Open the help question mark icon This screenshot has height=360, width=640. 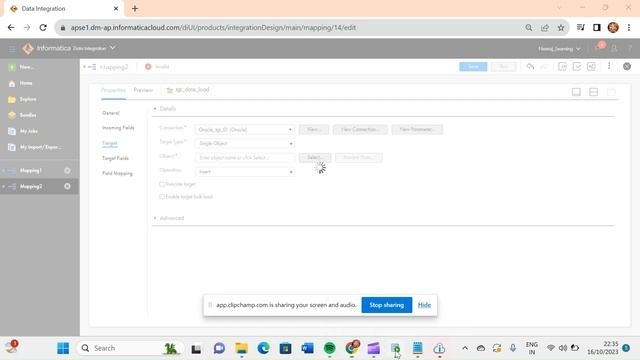point(630,48)
